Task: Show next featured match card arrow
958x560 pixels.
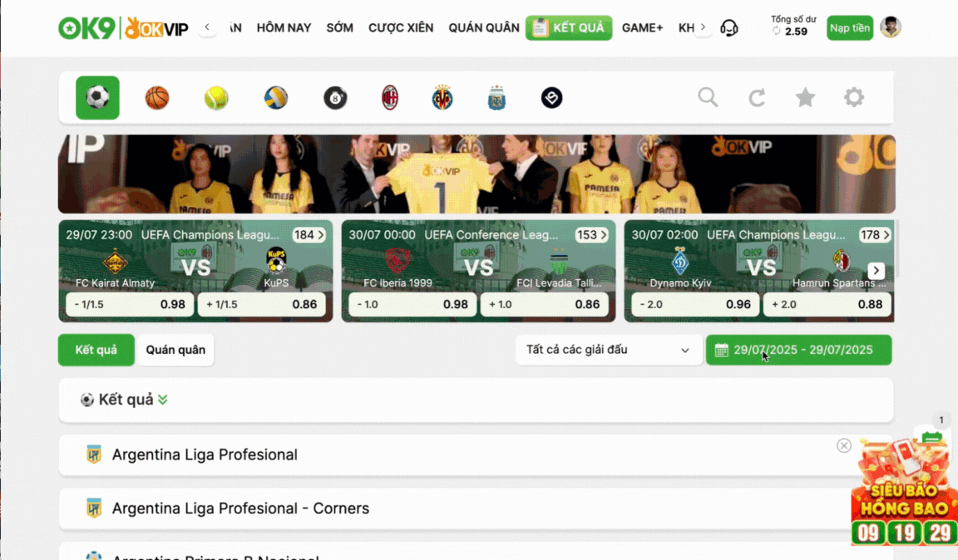Action: pyautogui.click(x=877, y=271)
